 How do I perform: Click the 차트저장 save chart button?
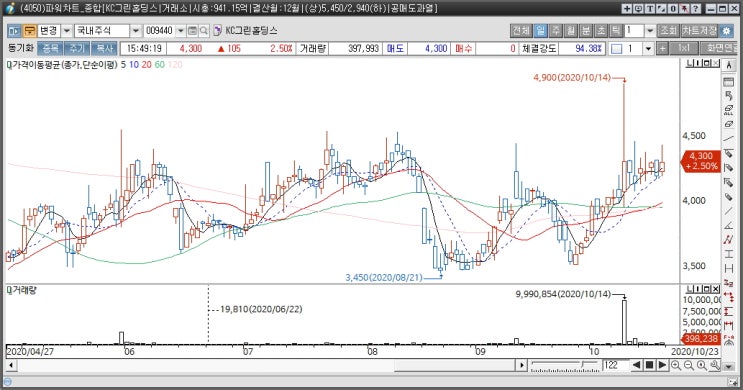[699, 31]
